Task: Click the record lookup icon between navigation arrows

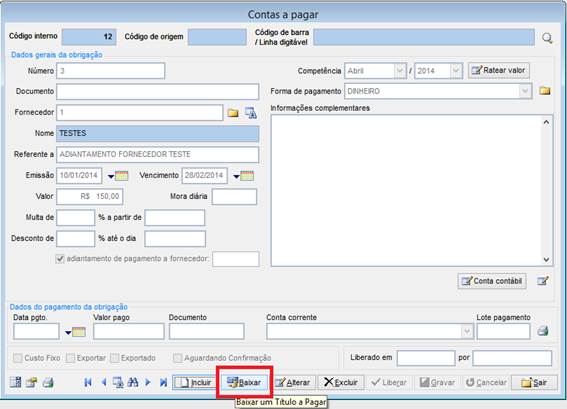Action: click(x=118, y=382)
